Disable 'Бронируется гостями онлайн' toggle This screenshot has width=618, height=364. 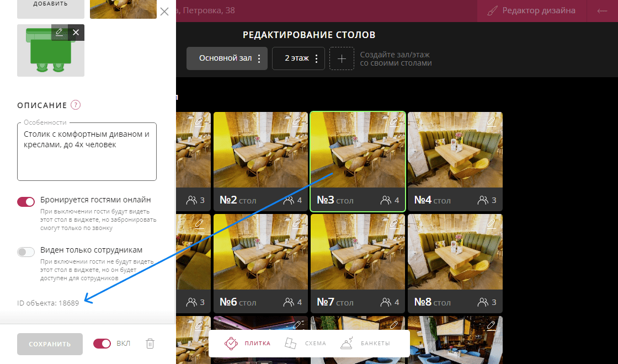26,202
